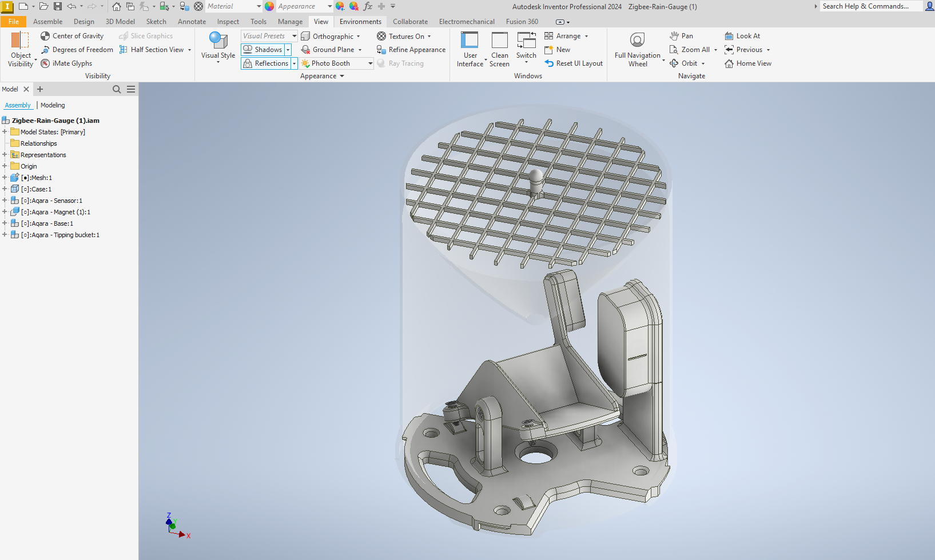
Task: Click Arrange windows
Action: point(563,36)
